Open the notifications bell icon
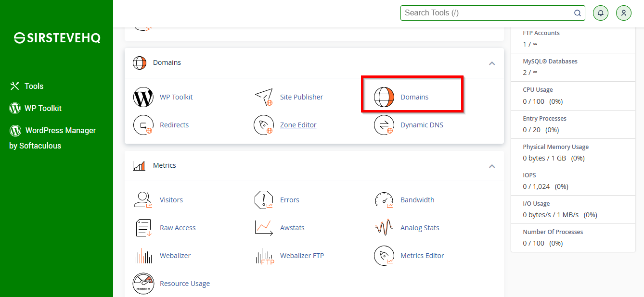 600,13
